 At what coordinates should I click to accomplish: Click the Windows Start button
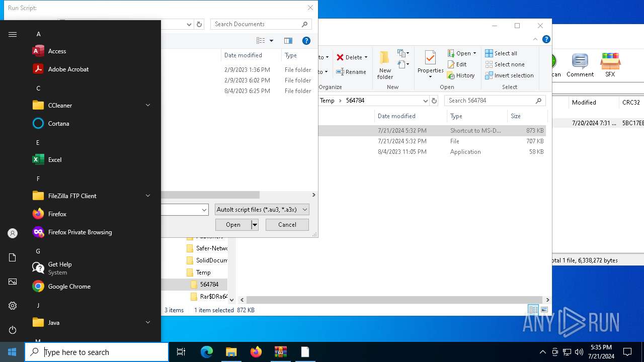tap(12, 352)
